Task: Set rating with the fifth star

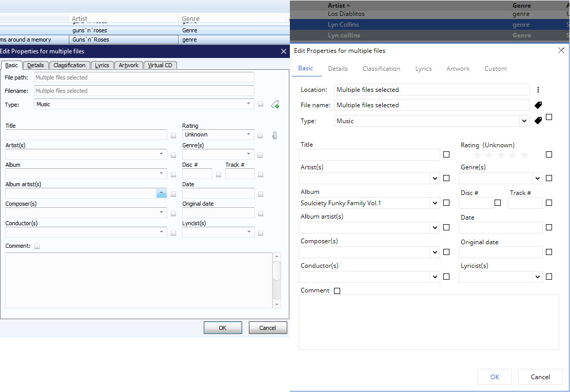Action: (524, 155)
